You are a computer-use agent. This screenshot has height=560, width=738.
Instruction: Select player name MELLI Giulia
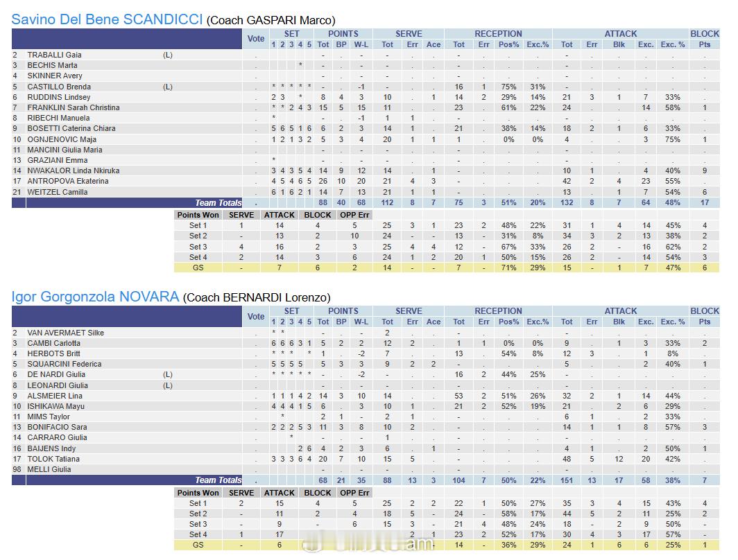[49, 469]
